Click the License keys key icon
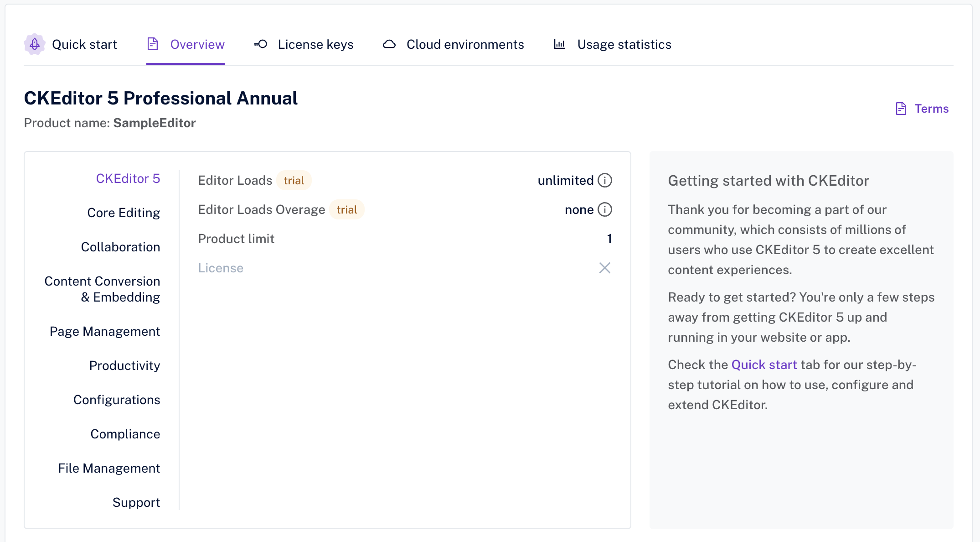The image size is (980, 542). (261, 44)
